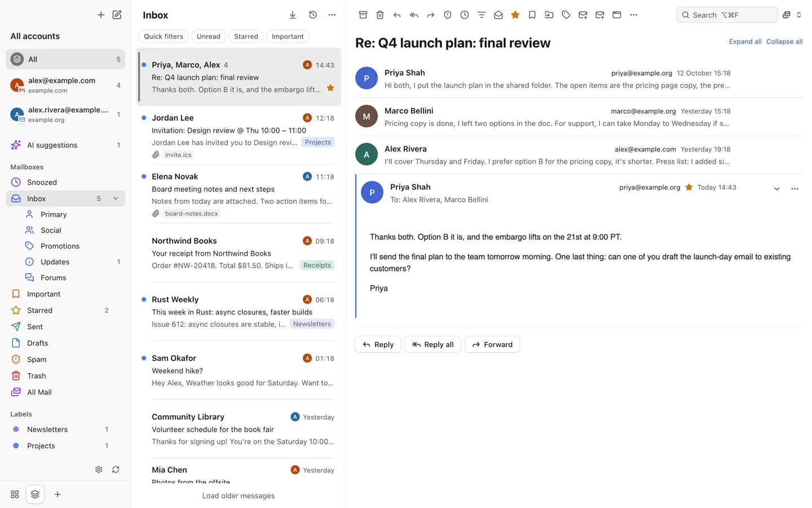The image size is (812, 508).
Task: Toggle the Important filter chip
Action: tap(288, 36)
